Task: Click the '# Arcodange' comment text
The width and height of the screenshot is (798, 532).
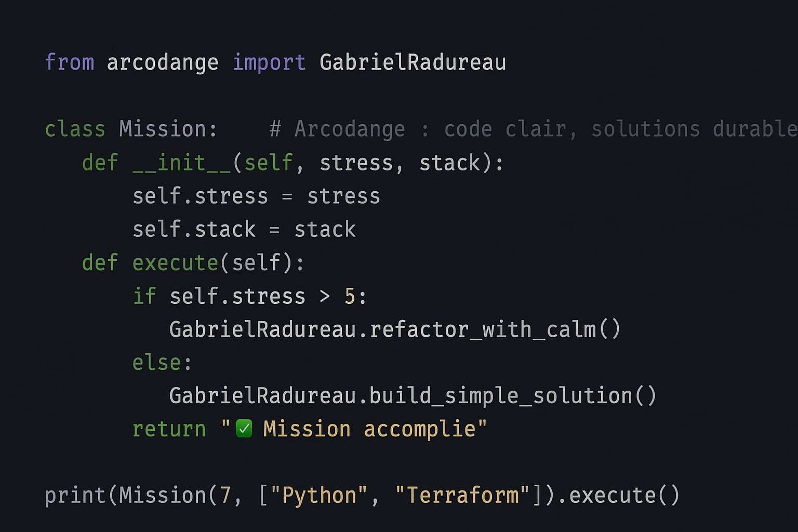Action: click(x=338, y=129)
